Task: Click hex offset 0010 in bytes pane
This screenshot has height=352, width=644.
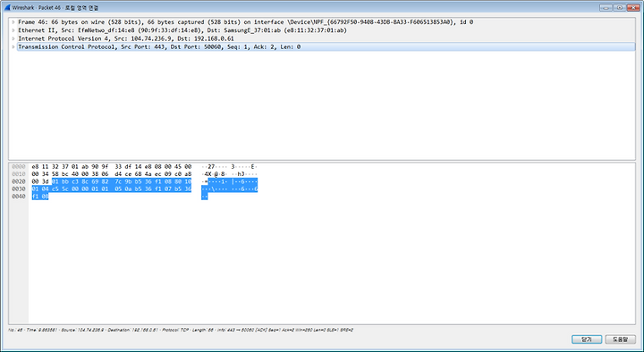Action: [19, 174]
